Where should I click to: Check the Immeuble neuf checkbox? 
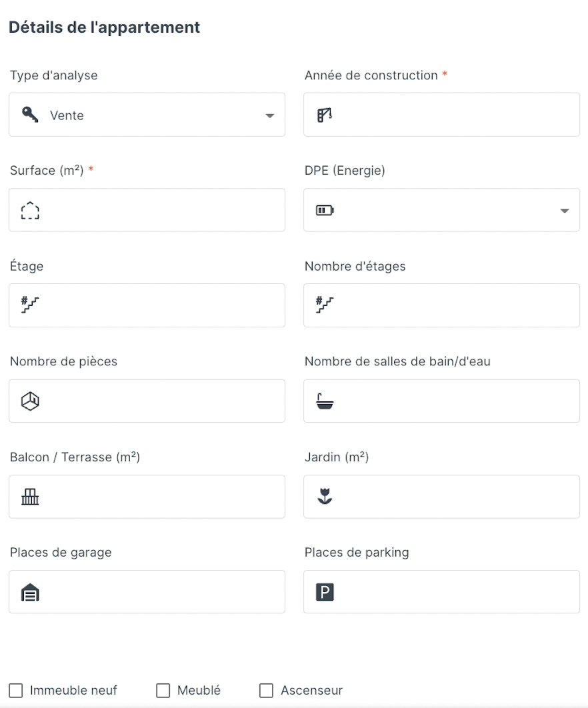[x=16, y=691]
